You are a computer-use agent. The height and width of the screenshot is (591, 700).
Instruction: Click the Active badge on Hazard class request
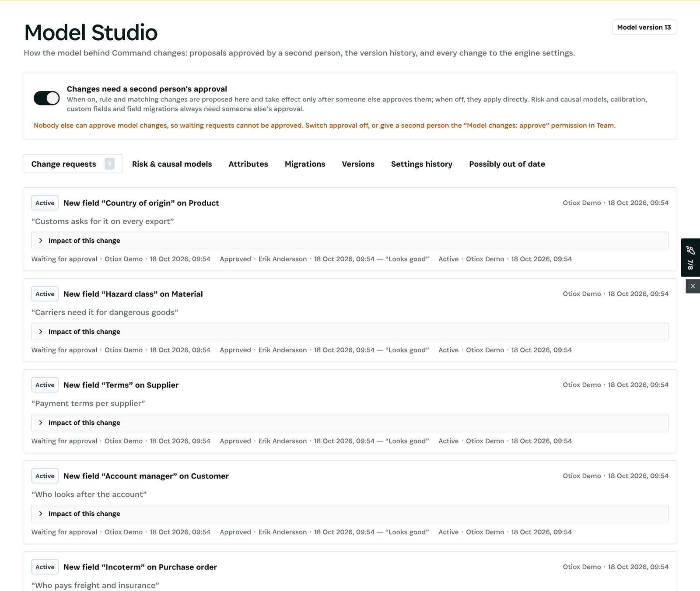[x=45, y=294]
